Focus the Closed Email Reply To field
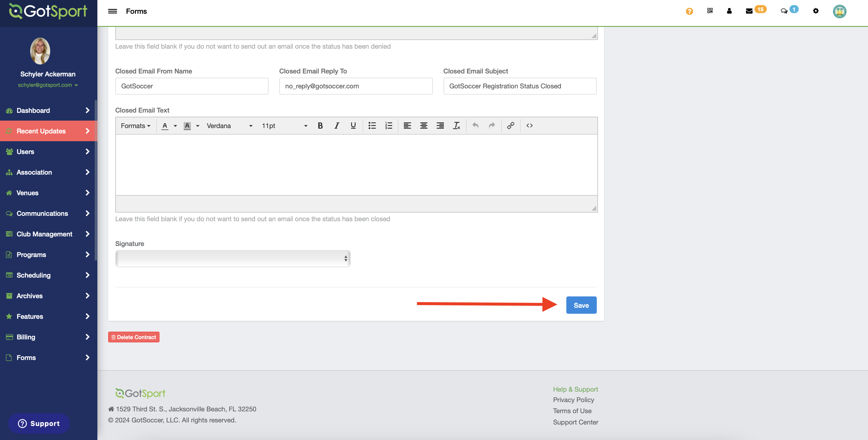This screenshot has height=440, width=868. 356,86
